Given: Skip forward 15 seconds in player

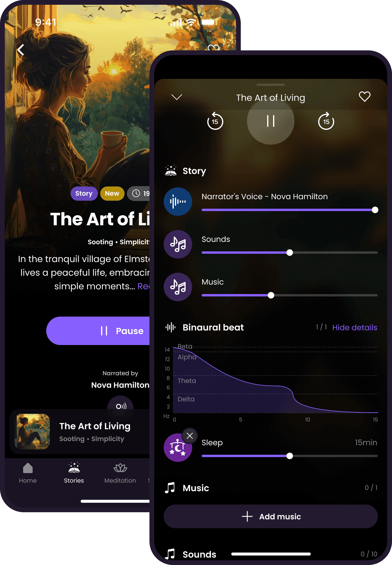Looking at the screenshot, I should pyautogui.click(x=326, y=121).
